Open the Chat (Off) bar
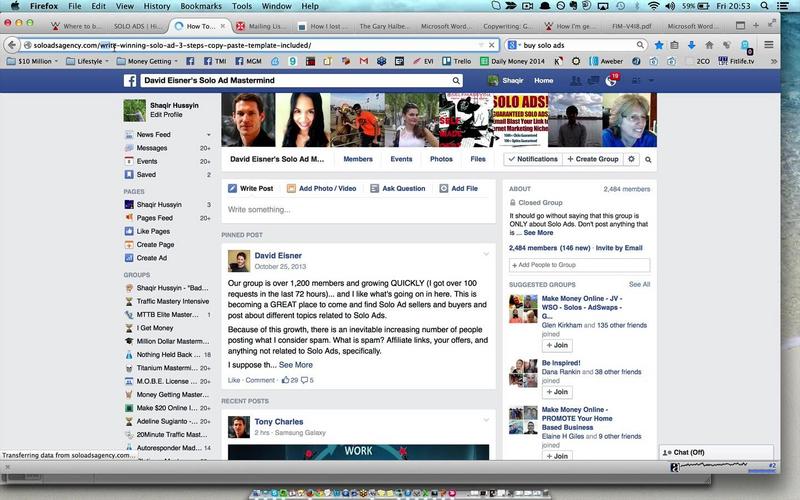The image size is (800, 500). (716, 453)
